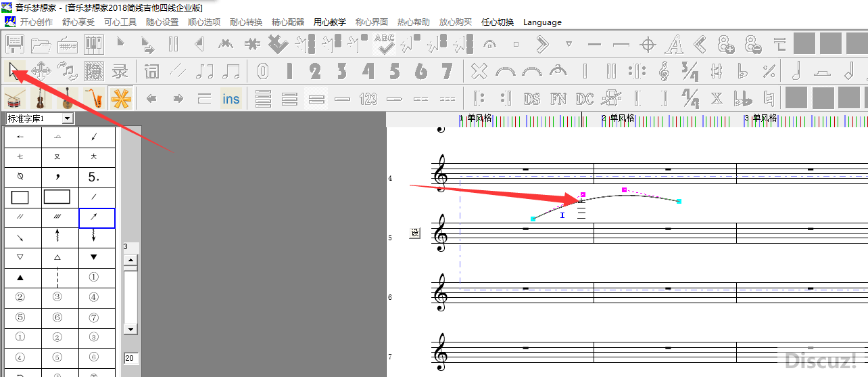This screenshot has width=868, height=377.
Task: Click the 2 单风格 style marker
Action: tap(619, 118)
